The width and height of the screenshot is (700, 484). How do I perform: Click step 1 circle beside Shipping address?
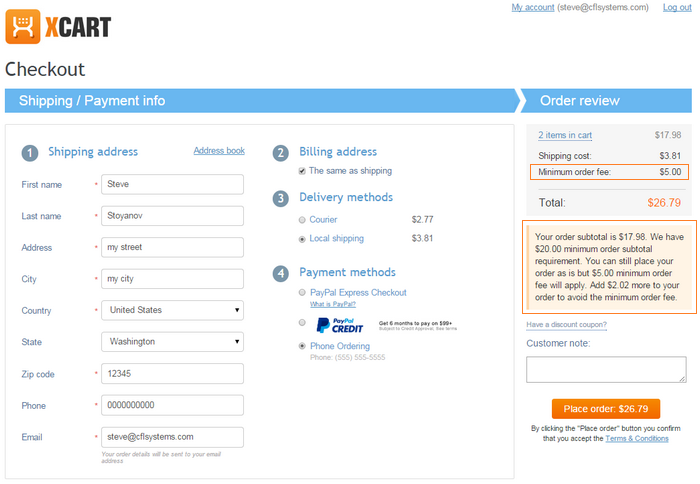pyautogui.click(x=30, y=153)
